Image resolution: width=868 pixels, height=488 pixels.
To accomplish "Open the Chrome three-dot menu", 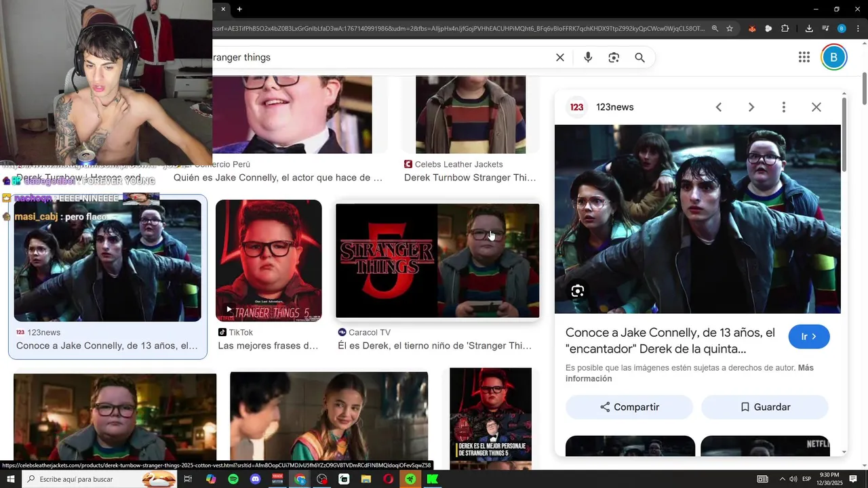I will tap(858, 28).
